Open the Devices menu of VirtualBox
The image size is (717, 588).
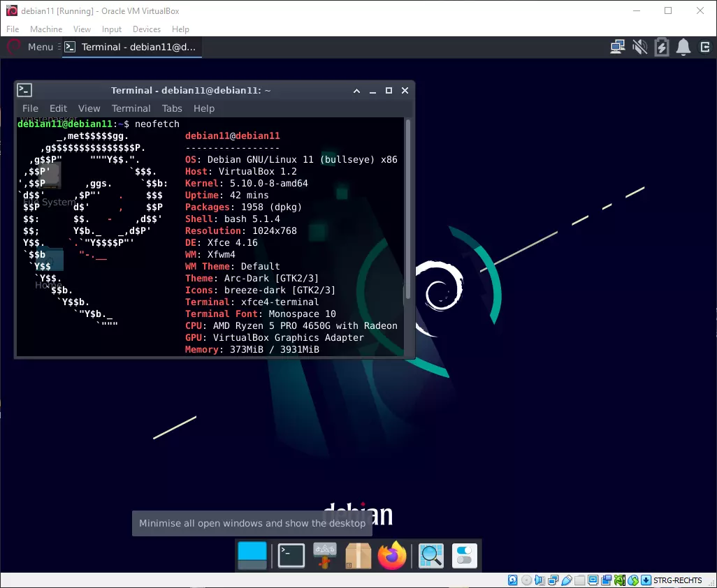pyautogui.click(x=146, y=29)
